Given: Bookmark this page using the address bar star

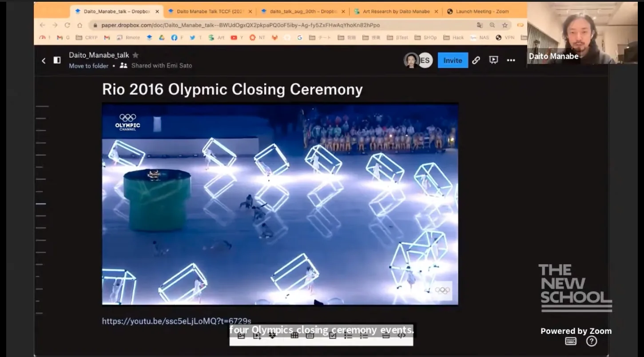Looking at the screenshot, I should pos(505,25).
